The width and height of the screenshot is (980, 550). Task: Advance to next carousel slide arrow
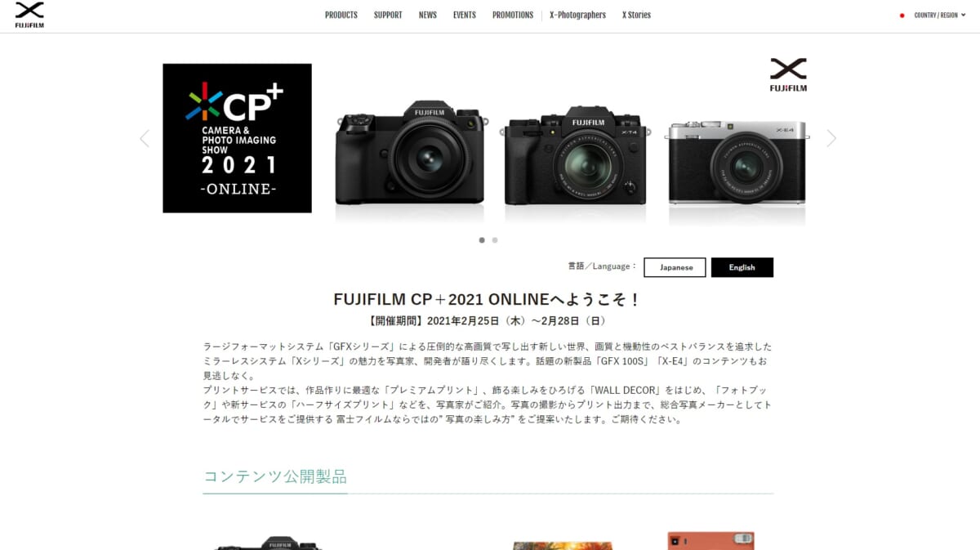tap(831, 138)
